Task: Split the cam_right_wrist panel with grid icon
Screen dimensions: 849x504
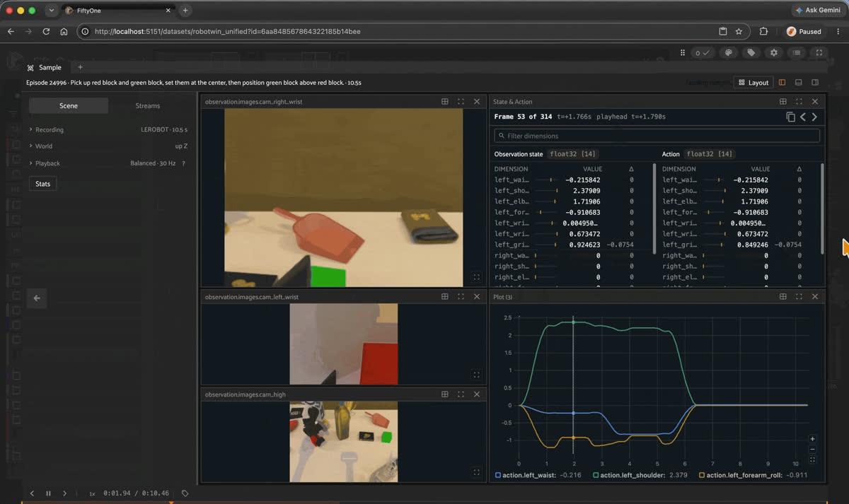Action: [x=445, y=102]
